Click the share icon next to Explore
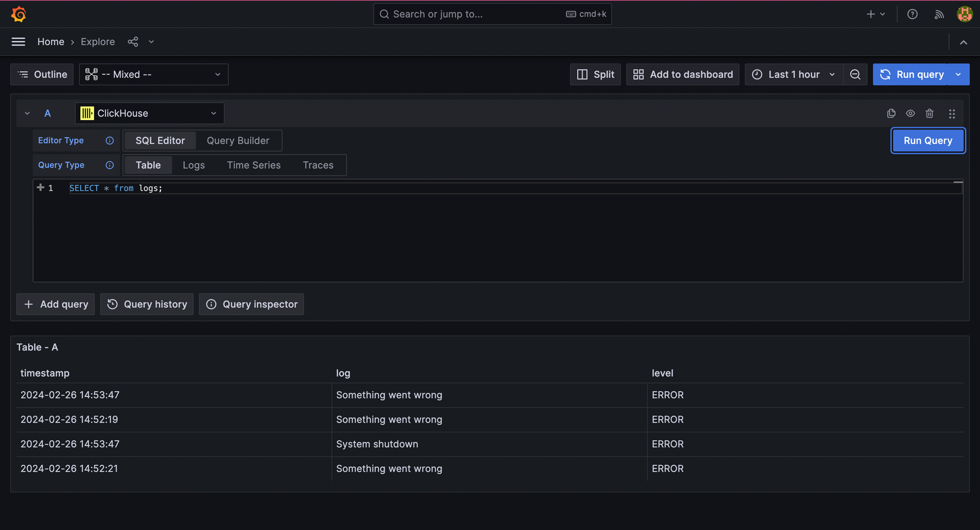Screen dimensions: 980x530 pyautogui.click(x=133, y=42)
